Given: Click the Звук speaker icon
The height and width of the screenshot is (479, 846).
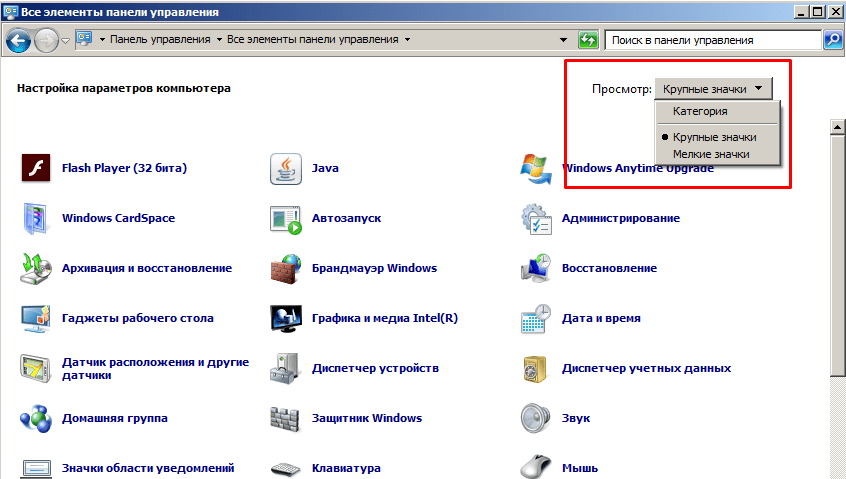Looking at the screenshot, I should click(x=535, y=419).
